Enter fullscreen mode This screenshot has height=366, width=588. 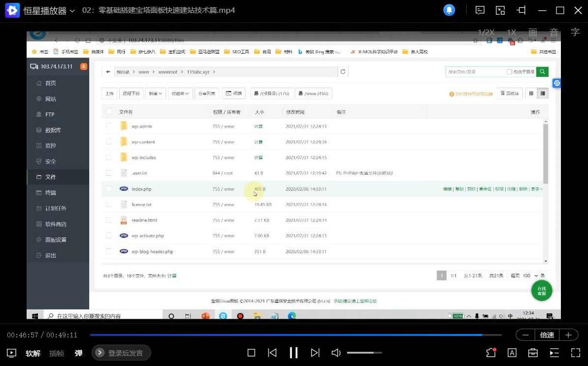pos(575,353)
